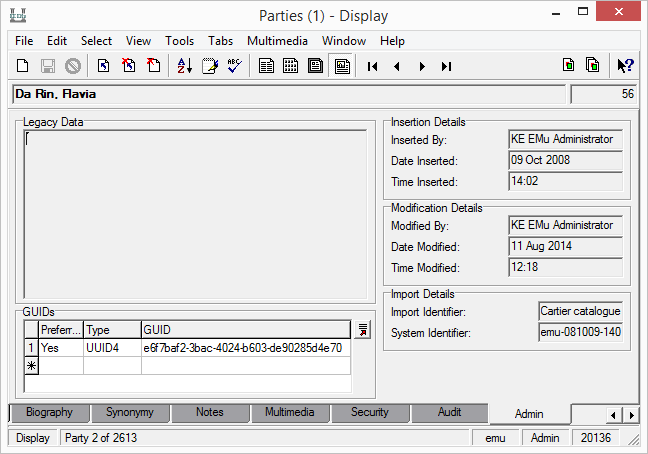648x454 pixels.
Task: Click the sort A-Z toolbar icon
Action: coord(185,66)
